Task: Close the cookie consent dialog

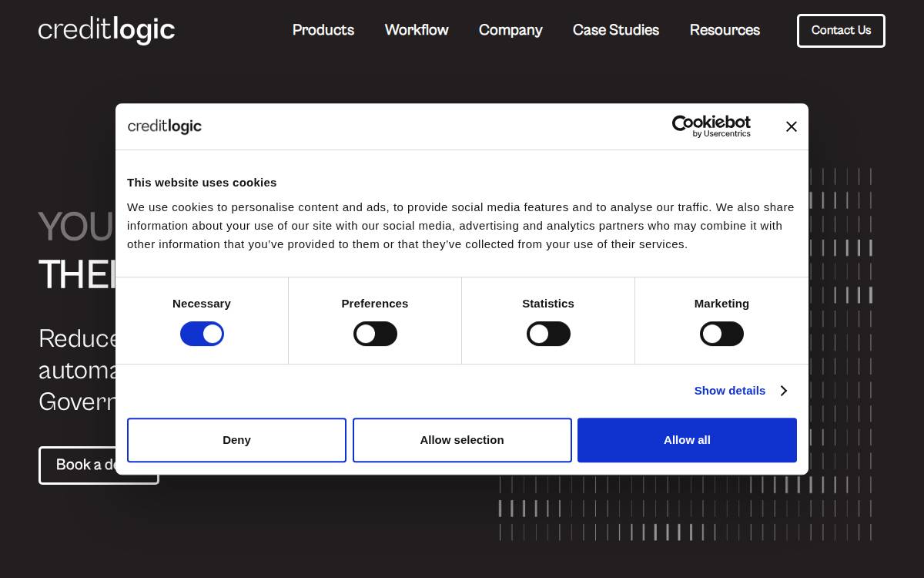Action: coord(791,126)
